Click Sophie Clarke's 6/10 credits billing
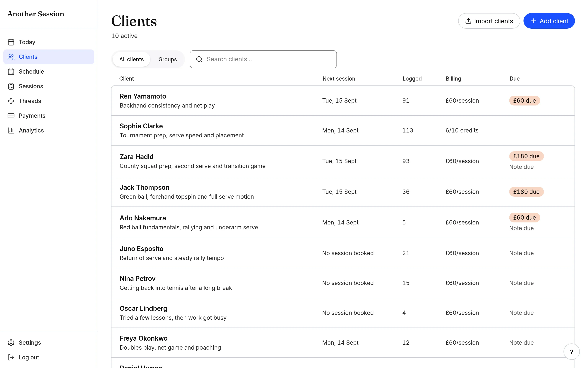Image resolution: width=588 pixels, height=368 pixels. click(462, 130)
